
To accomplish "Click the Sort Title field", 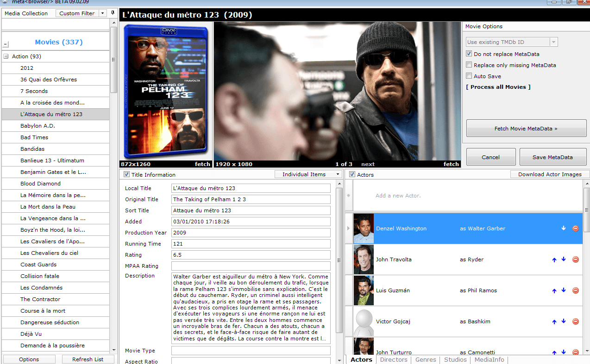I will tap(251, 210).
